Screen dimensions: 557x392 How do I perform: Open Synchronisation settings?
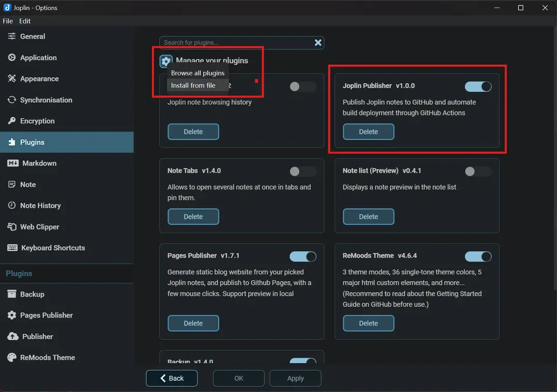[46, 100]
